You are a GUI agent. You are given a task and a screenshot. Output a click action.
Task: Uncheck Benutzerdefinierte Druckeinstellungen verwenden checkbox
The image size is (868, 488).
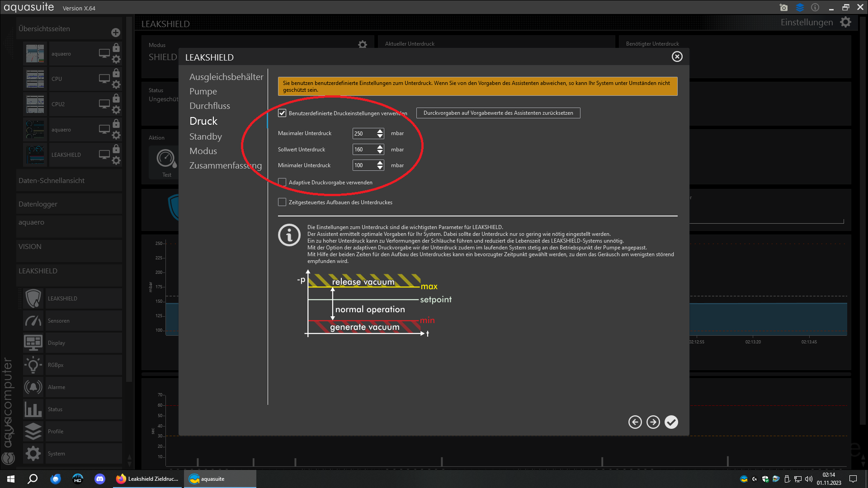(282, 113)
